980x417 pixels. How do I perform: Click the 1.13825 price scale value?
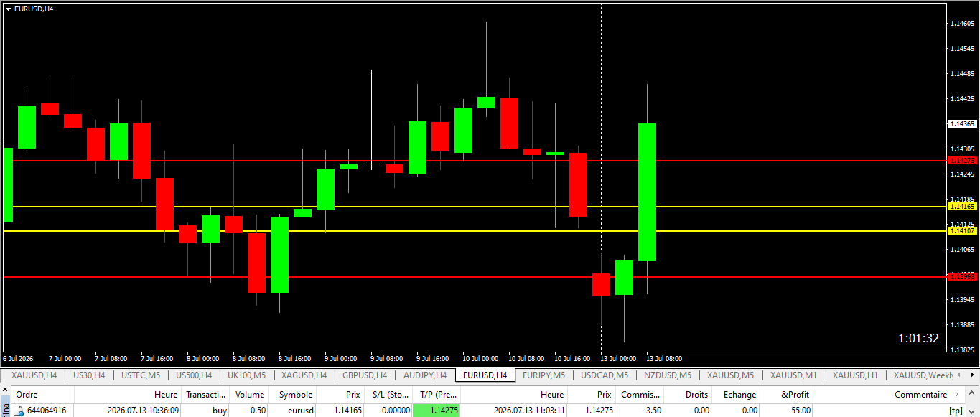962,350
